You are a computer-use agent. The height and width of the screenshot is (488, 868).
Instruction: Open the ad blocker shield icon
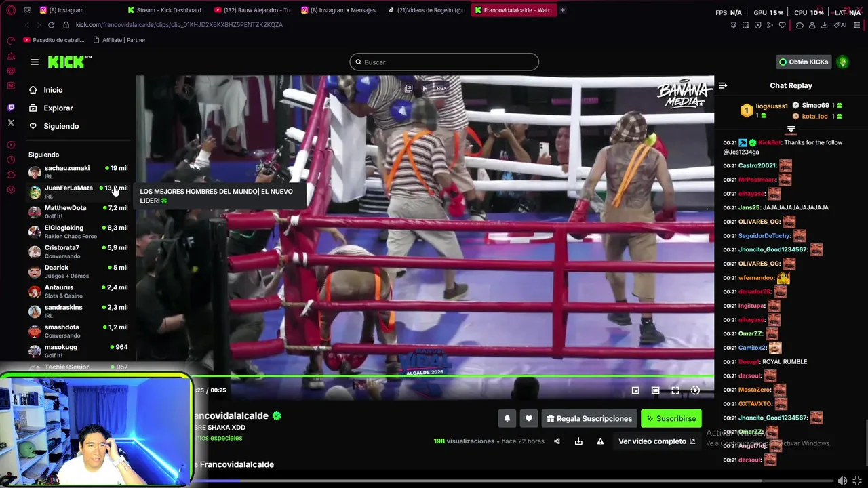click(x=757, y=25)
